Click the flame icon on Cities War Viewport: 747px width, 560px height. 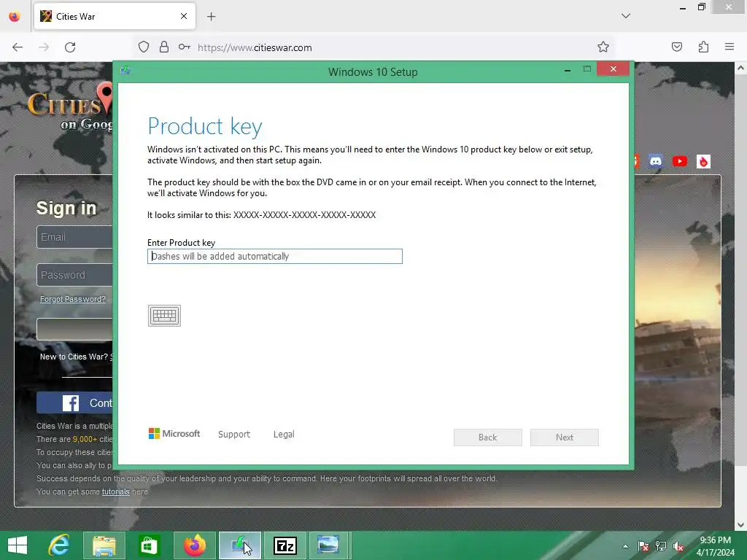click(x=704, y=161)
